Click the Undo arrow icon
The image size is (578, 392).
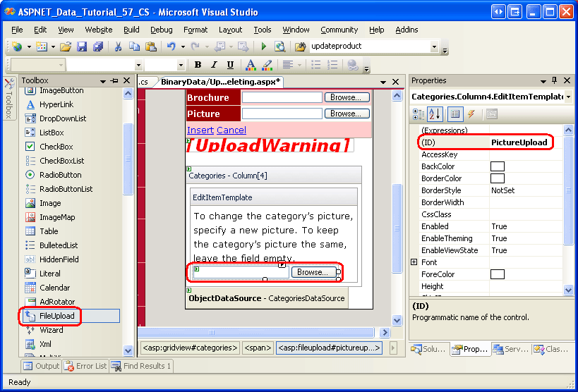coord(171,47)
